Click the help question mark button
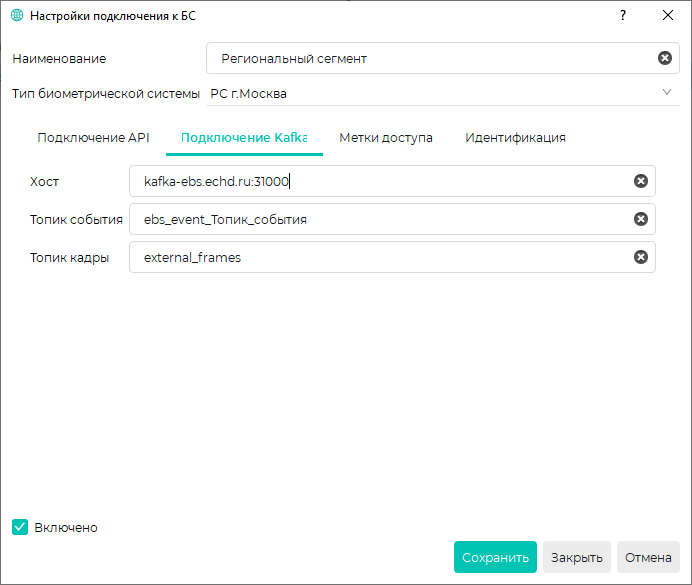Screen dimensions: 692x585 coord(623,16)
